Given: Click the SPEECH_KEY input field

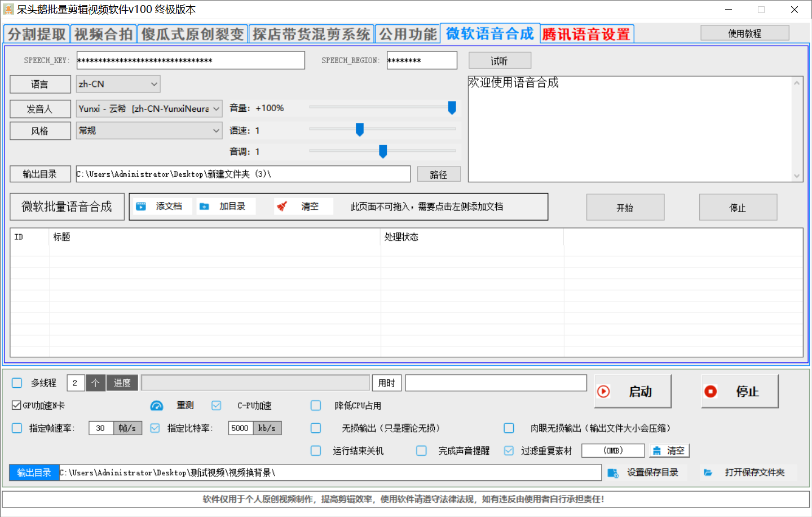Looking at the screenshot, I should coord(191,60).
